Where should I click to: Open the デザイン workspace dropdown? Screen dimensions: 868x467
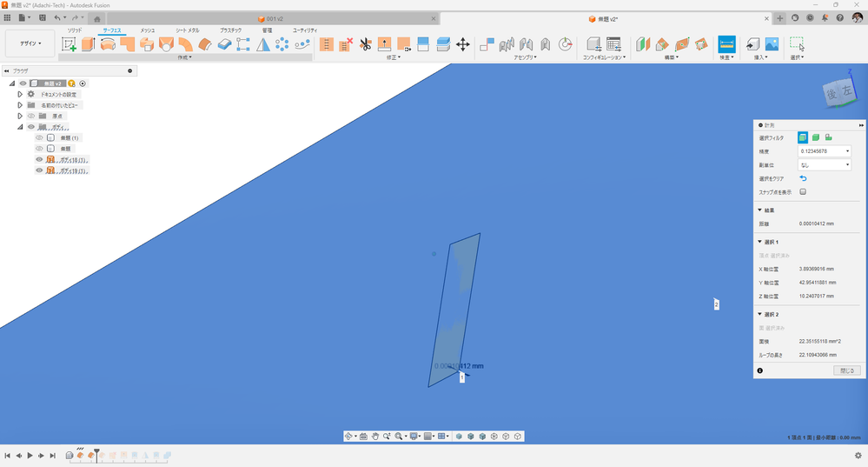31,43
